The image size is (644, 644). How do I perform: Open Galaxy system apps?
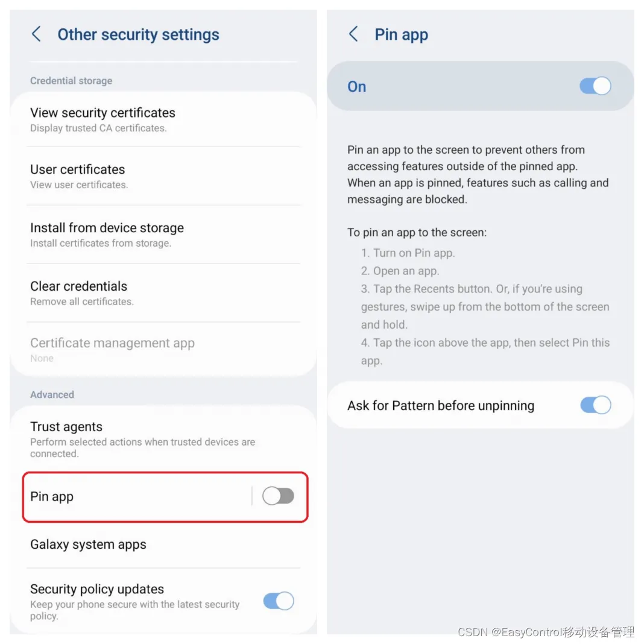pos(163,545)
